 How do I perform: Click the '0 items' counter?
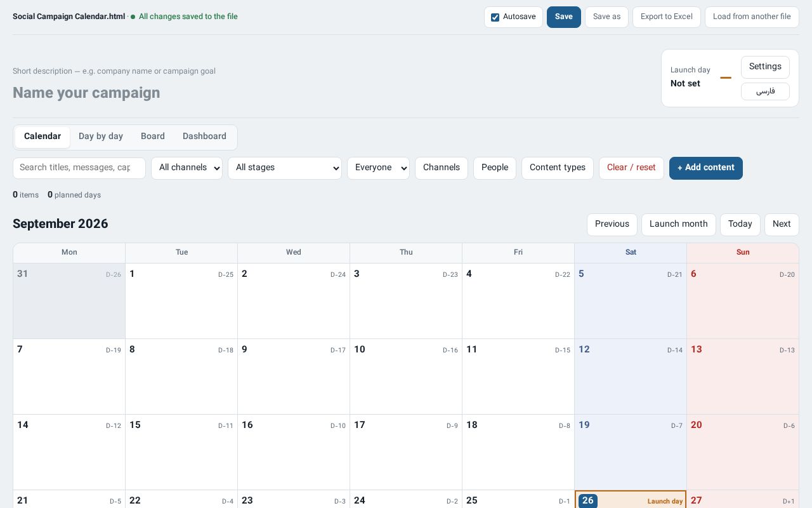coord(25,195)
